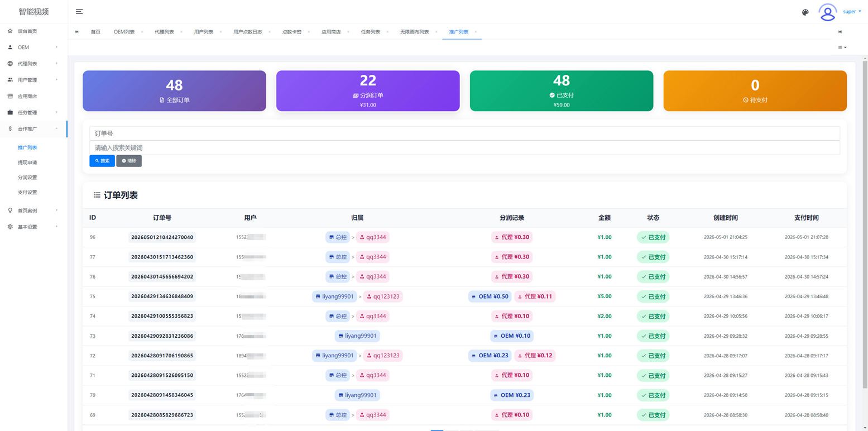Image resolution: width=868 pixels, height=431 pixels.
Task: Focus the 订单号 input field
Action: pyautogui.click(x=464, y=133)
